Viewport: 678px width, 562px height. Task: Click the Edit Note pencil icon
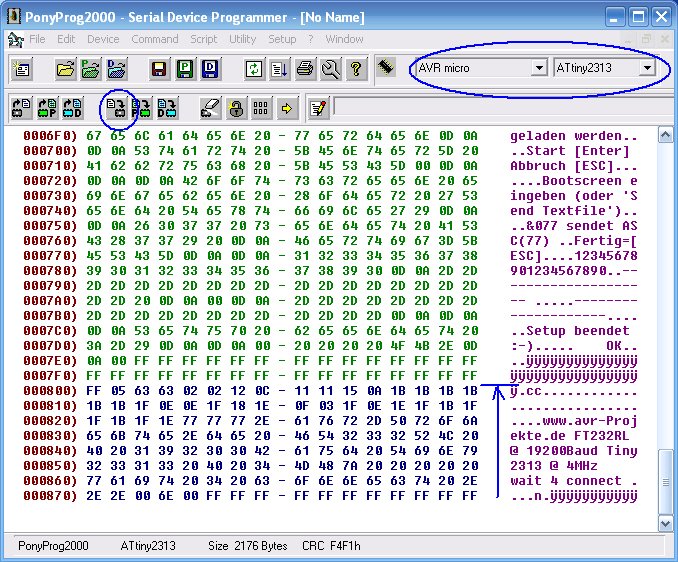point(319,108)
